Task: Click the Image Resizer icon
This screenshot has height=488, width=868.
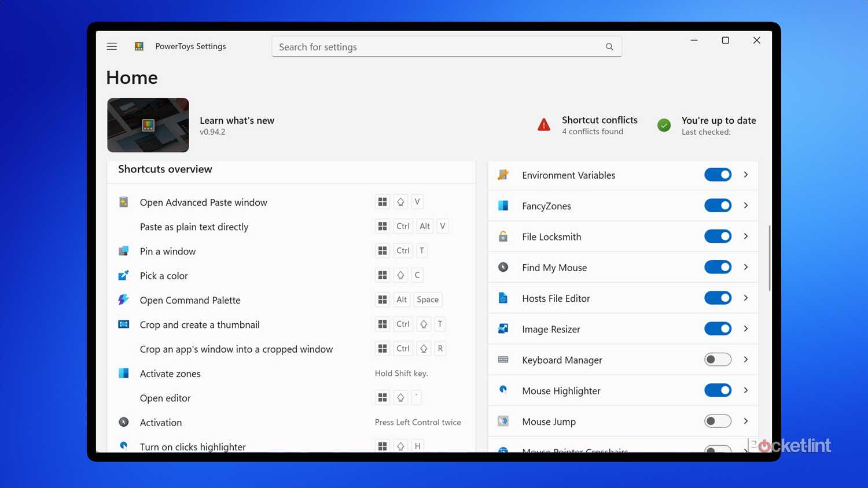Action: click(503, 328)
